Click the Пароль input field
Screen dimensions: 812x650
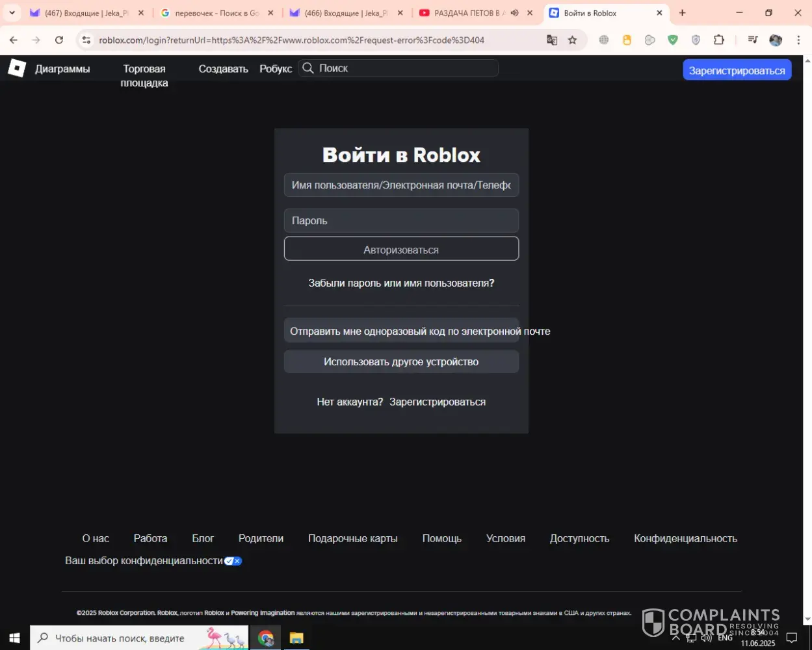tap(401, 221)
